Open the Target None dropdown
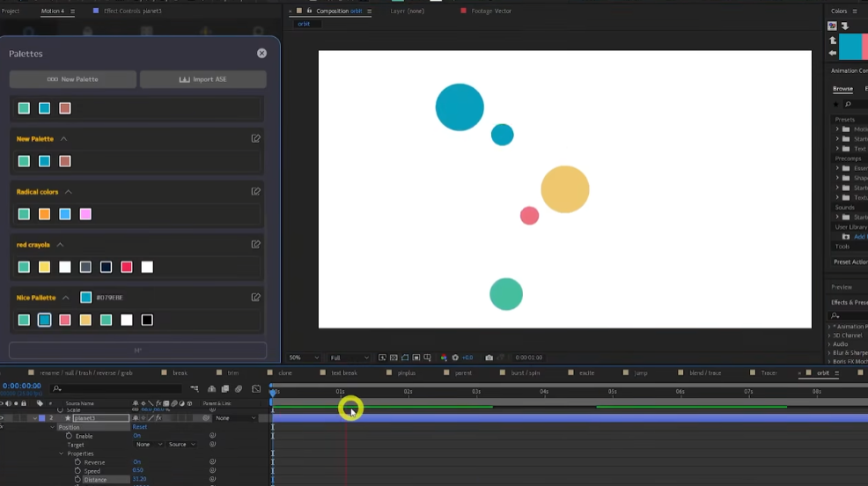Screen dimensions: 868x486 point(149,445)
